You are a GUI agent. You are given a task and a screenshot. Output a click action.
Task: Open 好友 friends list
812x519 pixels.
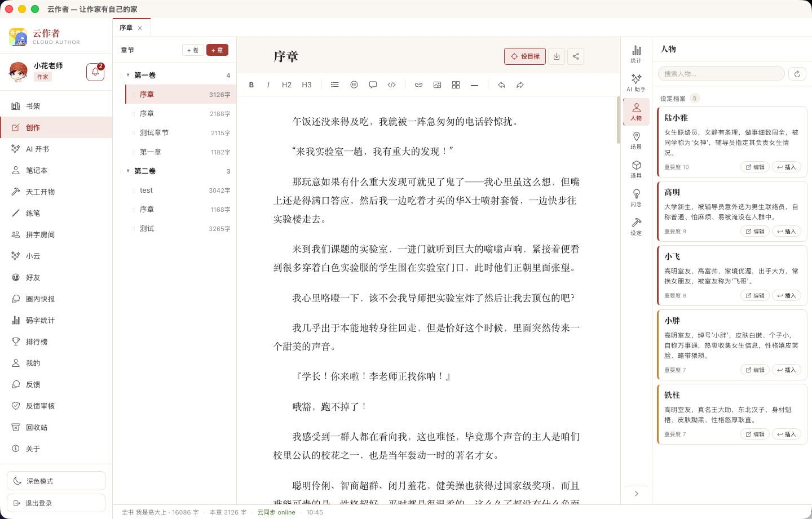(56, 277)
